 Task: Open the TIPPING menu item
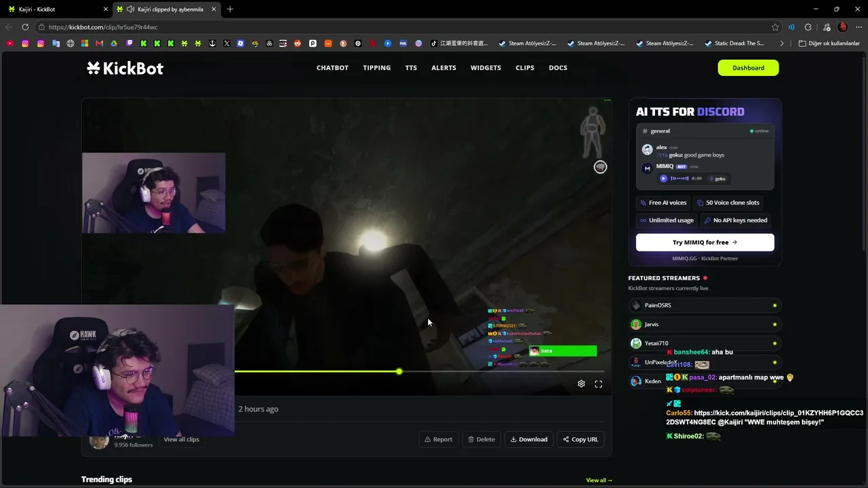[376, 68]
